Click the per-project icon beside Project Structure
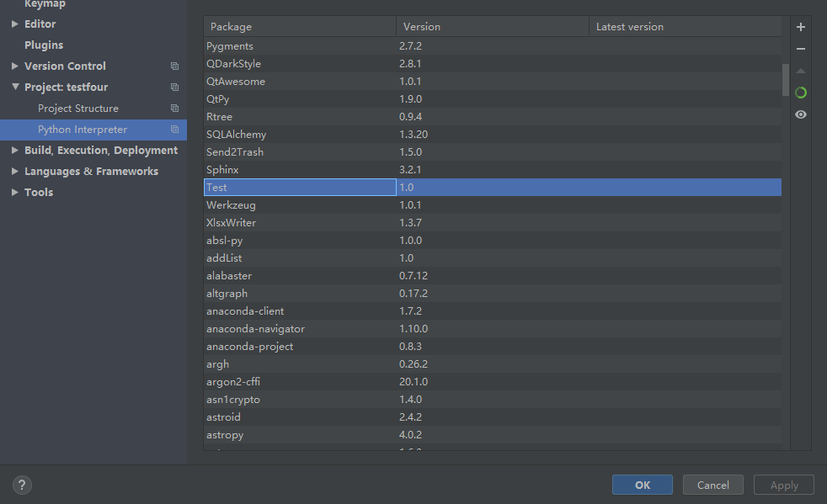Image resolution: width=827 pixels, height=504 pixels. pyautogui.click(x=174, y=109)
